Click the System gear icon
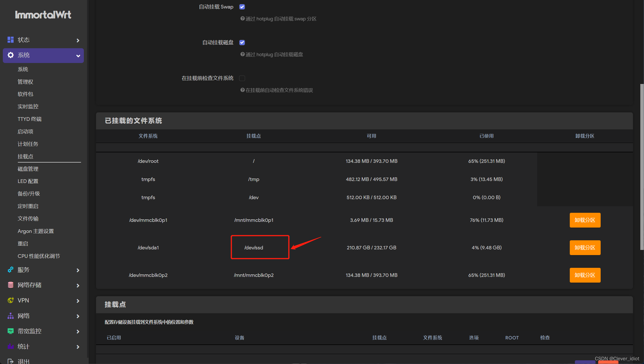The image size is (644, 364). pos(10,55)
